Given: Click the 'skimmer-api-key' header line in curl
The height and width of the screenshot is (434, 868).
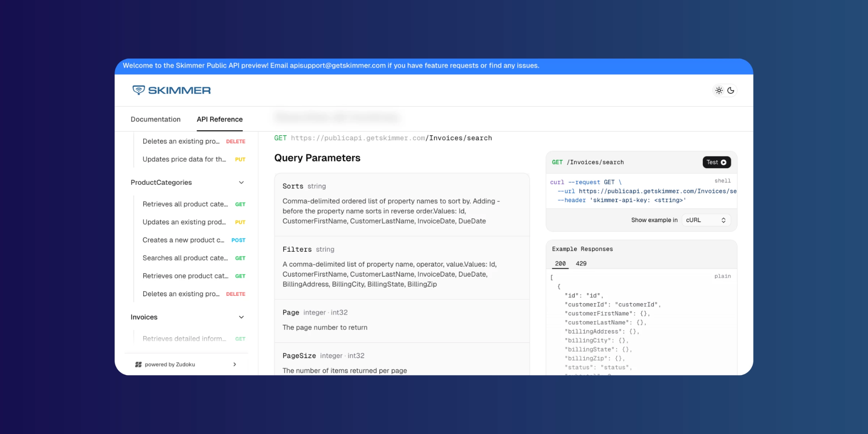Looking at the screenshot, I should point(622,200).
